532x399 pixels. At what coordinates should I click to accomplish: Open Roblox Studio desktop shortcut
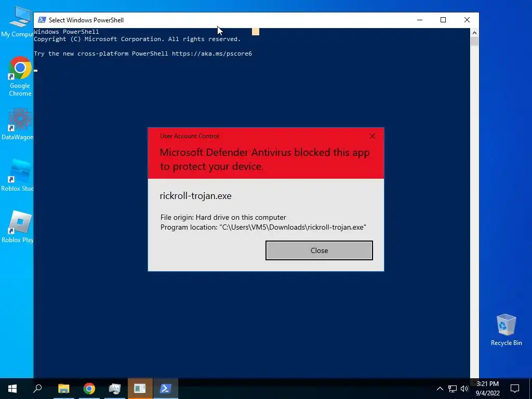coord(17,176)
